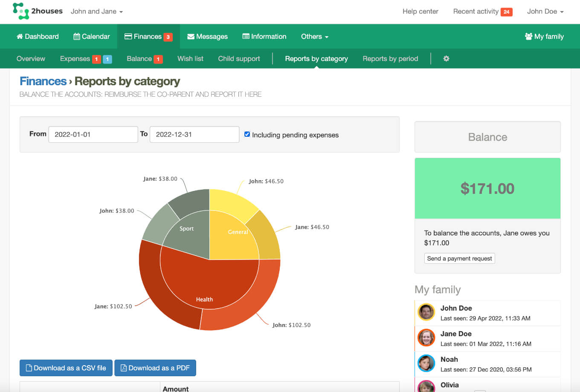This screenshot has width=580, height=392.
Task: Click the General inner pie slice
Action: [230, 239]
